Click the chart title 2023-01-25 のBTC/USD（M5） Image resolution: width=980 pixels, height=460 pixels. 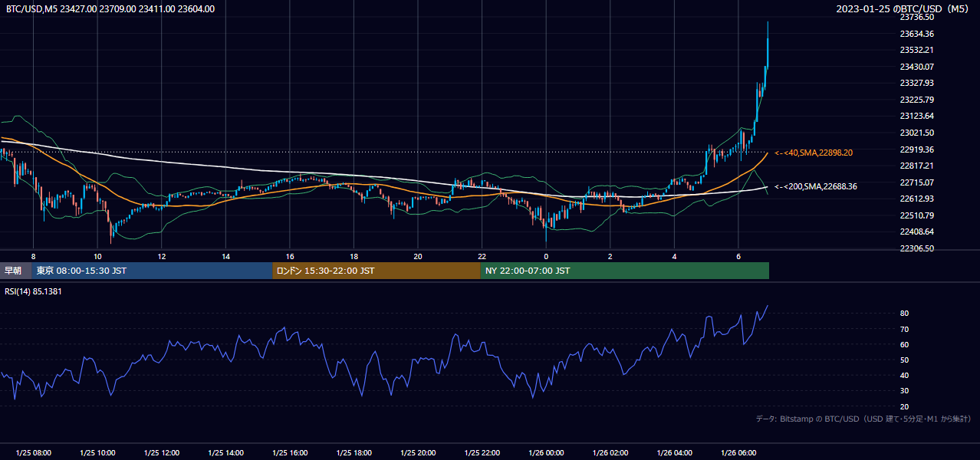pyautogui.click(x=903, y=9)
